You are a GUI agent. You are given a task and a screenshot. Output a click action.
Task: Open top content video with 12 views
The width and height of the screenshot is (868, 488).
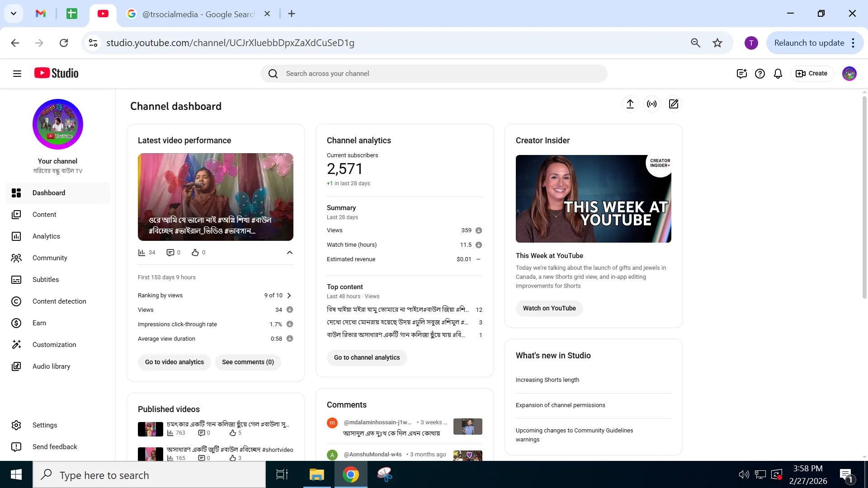pos(398,310)
